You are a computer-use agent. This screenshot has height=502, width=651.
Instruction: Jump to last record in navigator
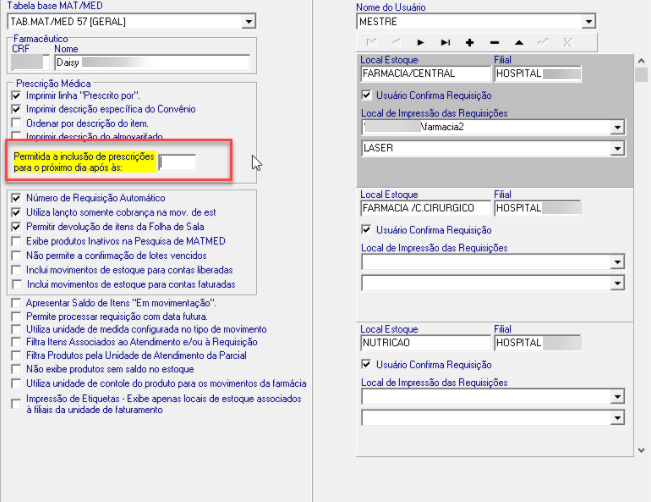click(445, 42)
